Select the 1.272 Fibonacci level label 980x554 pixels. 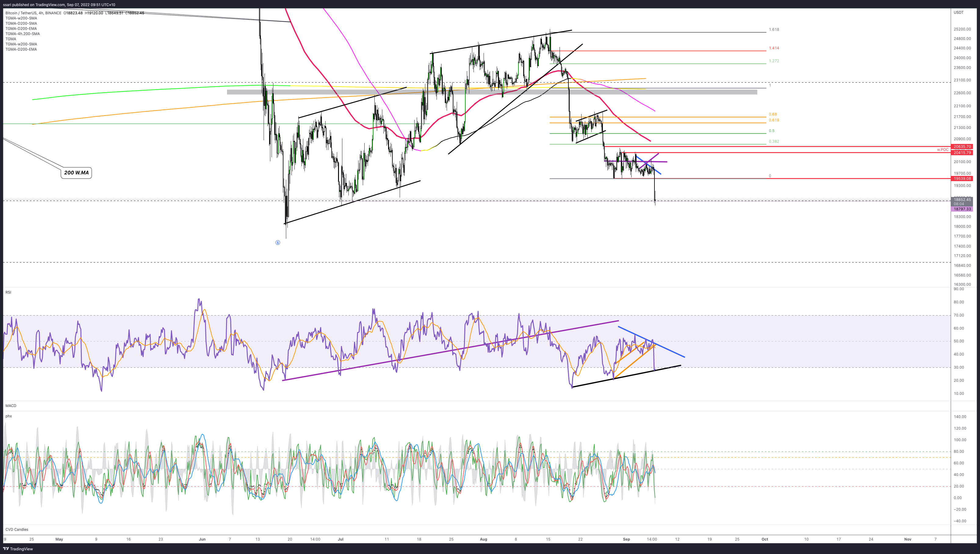point(774,61)
